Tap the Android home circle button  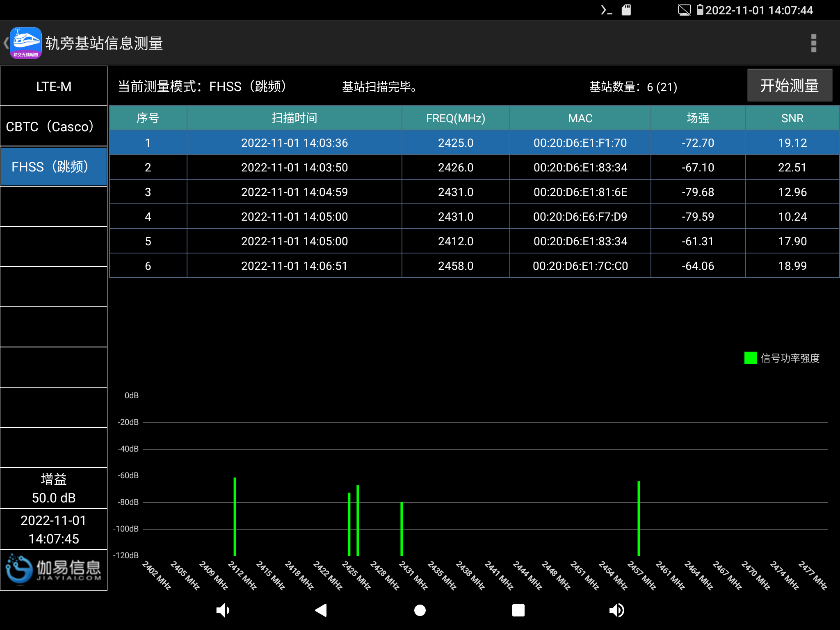420,610
